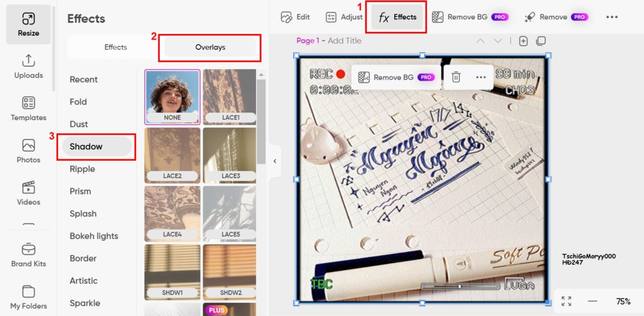The width and height of the screenshot is (644, 316).
Task: Apply the LACE4 overlay
Action: coord(172,214)
